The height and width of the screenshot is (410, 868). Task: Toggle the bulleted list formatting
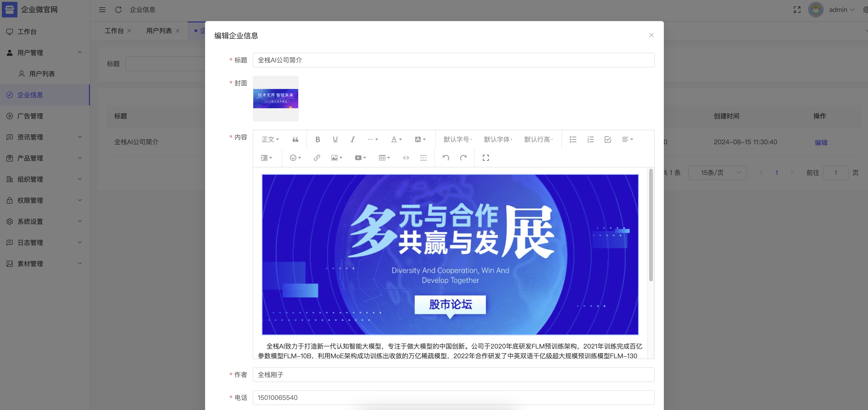click(573, 139)
